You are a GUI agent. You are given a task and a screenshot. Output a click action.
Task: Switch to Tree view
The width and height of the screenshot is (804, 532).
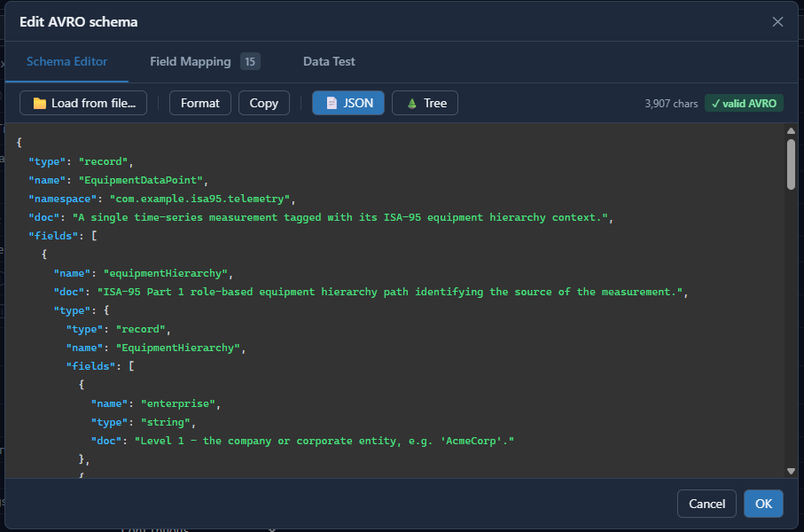coord(425,103)
